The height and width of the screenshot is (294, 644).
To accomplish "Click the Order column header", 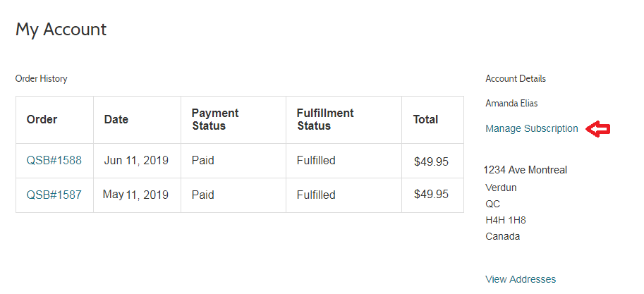I will [x=42, y=119].
